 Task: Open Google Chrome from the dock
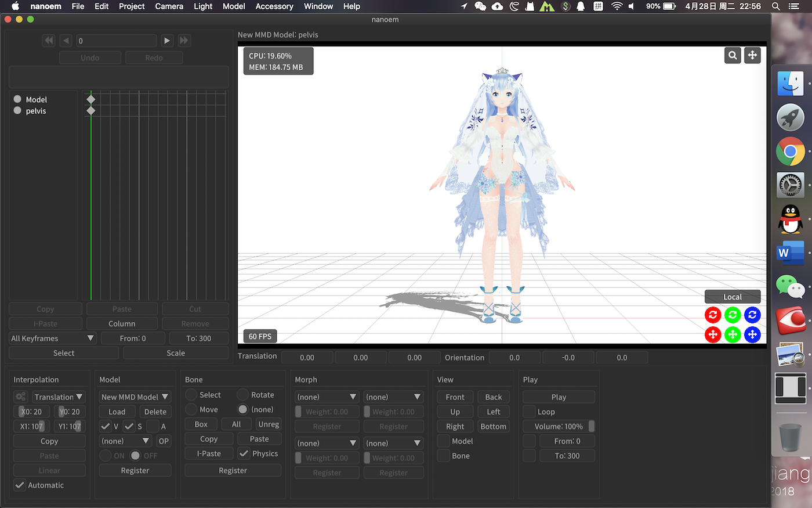[x=790, y=152]
